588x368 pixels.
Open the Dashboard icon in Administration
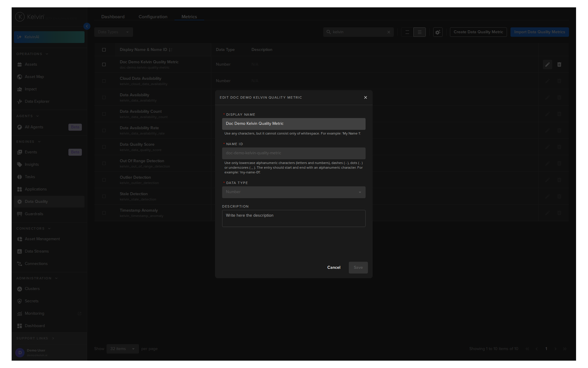click(x=20, y=326)
